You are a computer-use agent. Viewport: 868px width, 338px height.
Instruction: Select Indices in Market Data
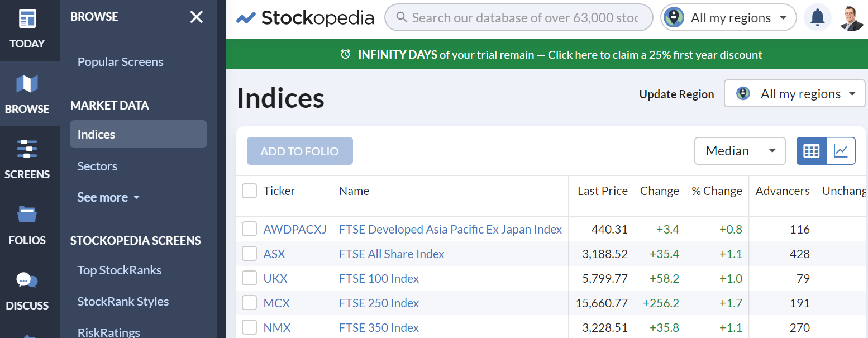click(x=139, y=134)
